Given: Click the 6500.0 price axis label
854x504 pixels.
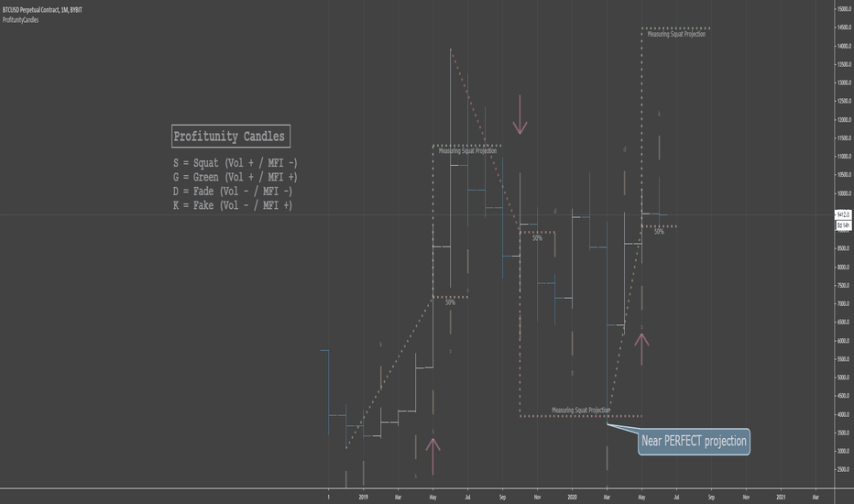Looking at the screenshot, I should click(x=844, y=322).
